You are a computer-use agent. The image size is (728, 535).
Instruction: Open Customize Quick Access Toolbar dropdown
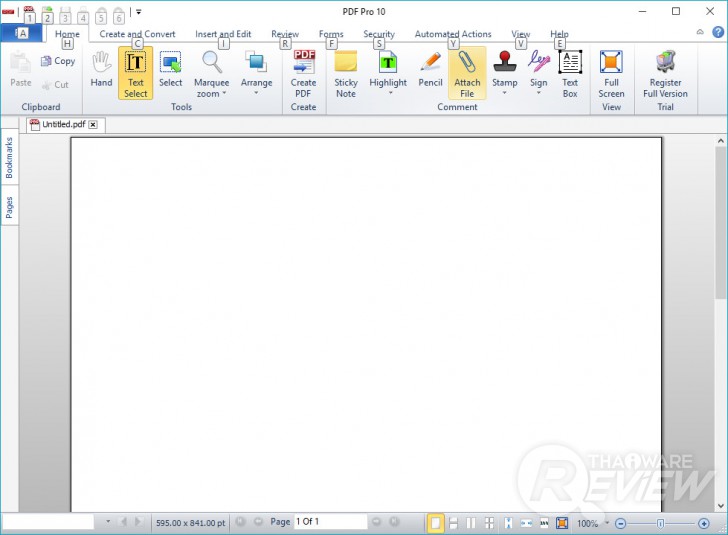click(138, 12)
